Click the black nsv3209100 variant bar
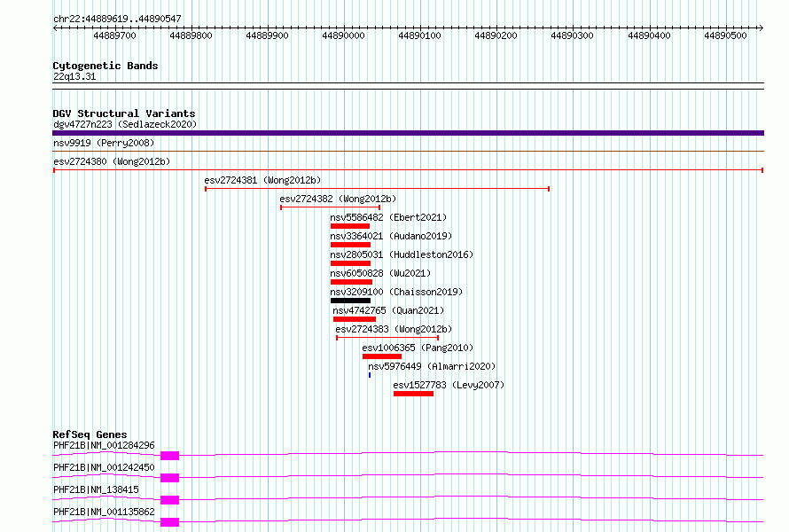The width and height of the screenshot is (789, 532). pyautogui.click(x=350, y=301)
